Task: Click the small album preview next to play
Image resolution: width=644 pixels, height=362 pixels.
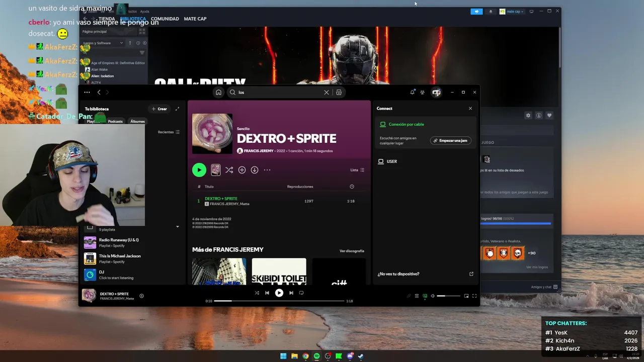Action: [215, 170]
